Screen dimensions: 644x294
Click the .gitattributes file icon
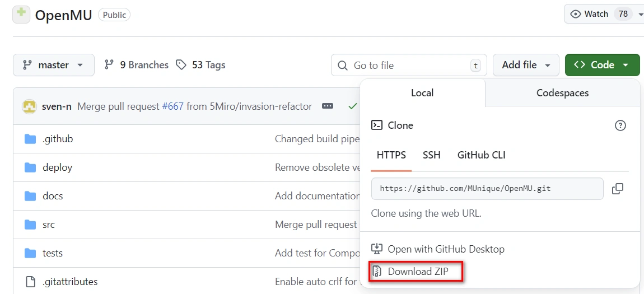30,282
